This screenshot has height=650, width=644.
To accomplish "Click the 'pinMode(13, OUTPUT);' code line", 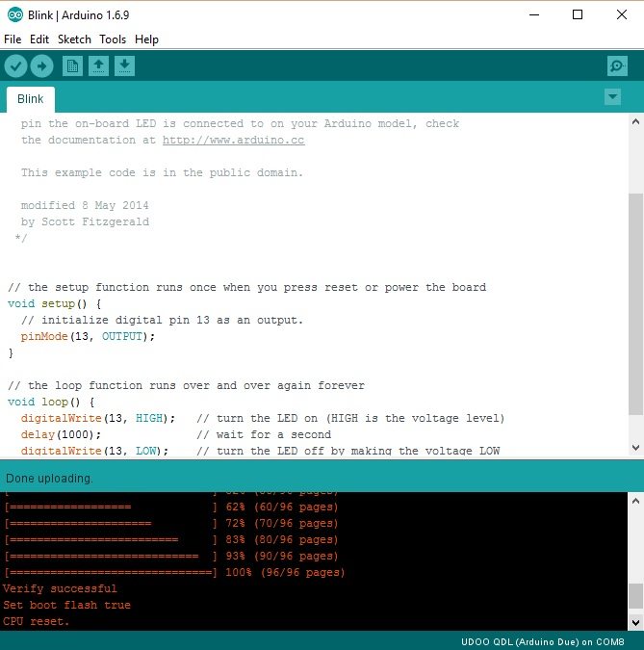I will click(88, 337).
